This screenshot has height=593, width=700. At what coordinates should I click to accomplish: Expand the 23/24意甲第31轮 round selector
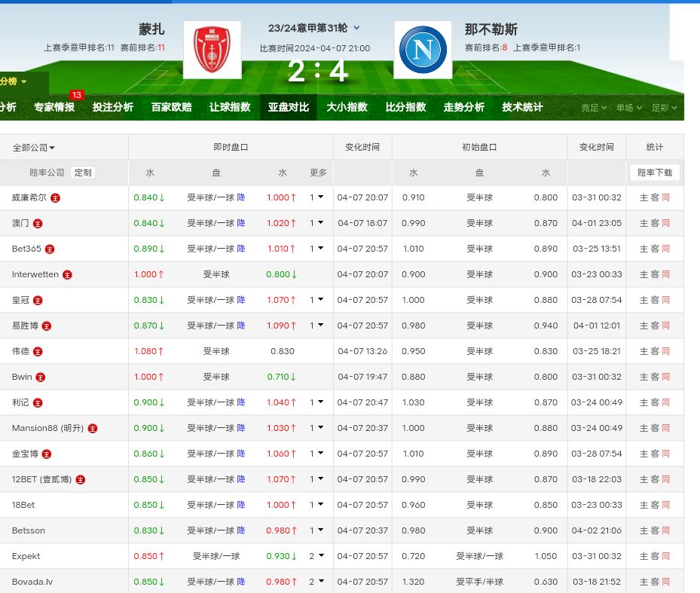coord(356,28)
